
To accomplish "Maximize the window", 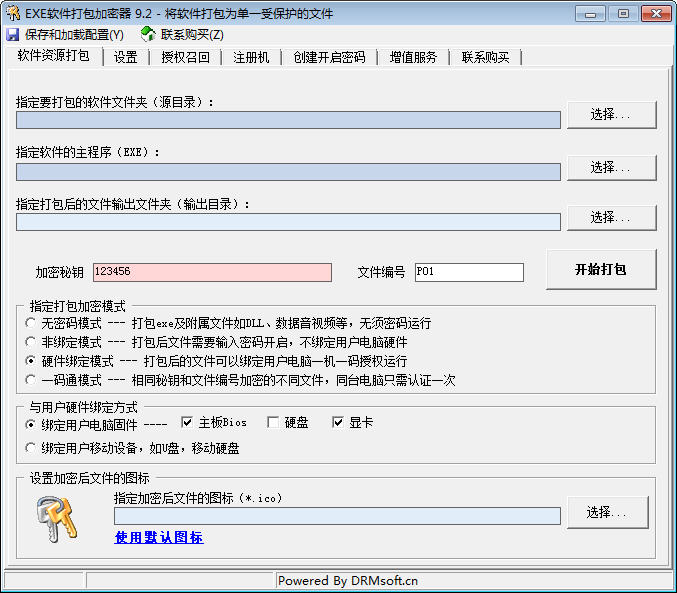I will [623, 14].
